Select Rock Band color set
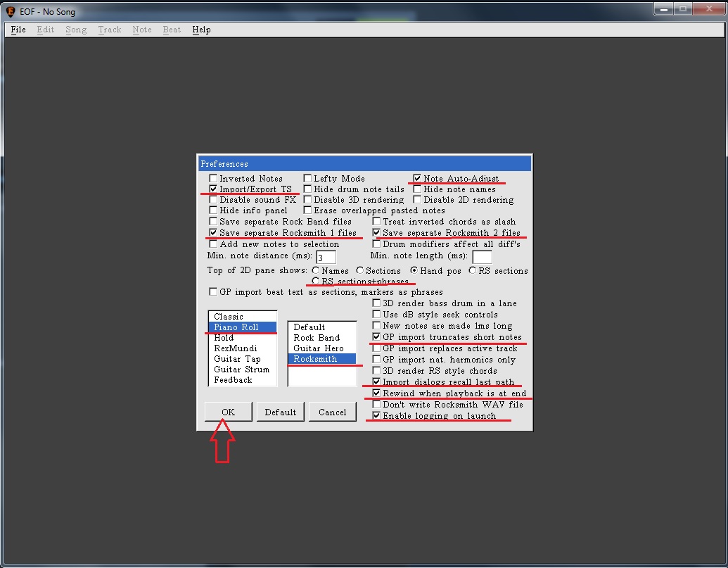 (x=322, y=338)
